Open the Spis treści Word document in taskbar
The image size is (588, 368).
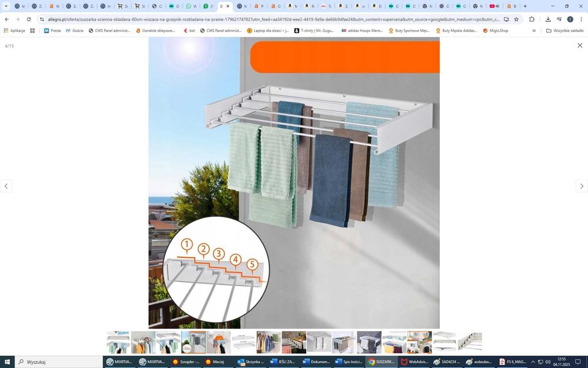[x=349, y=362]
